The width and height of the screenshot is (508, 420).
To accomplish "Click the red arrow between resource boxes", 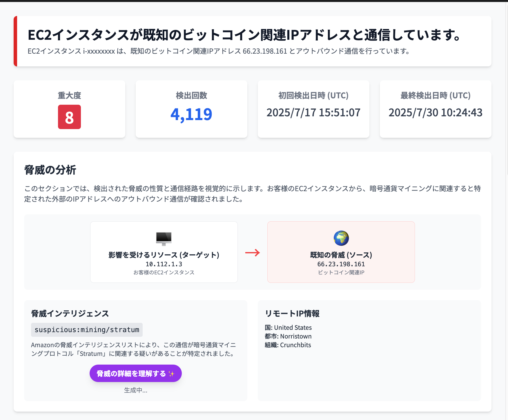I will tap(253, 253).
